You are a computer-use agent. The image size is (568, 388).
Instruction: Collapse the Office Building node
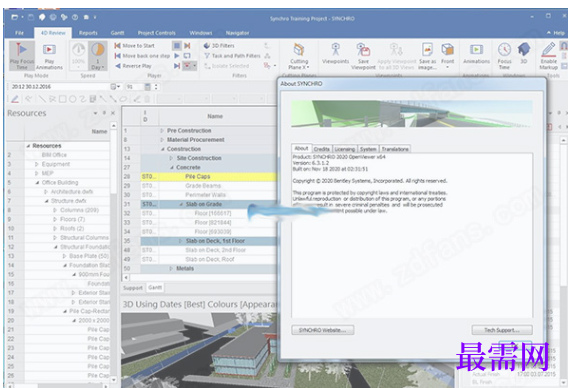pyautogui.click(x=37, y=183)
